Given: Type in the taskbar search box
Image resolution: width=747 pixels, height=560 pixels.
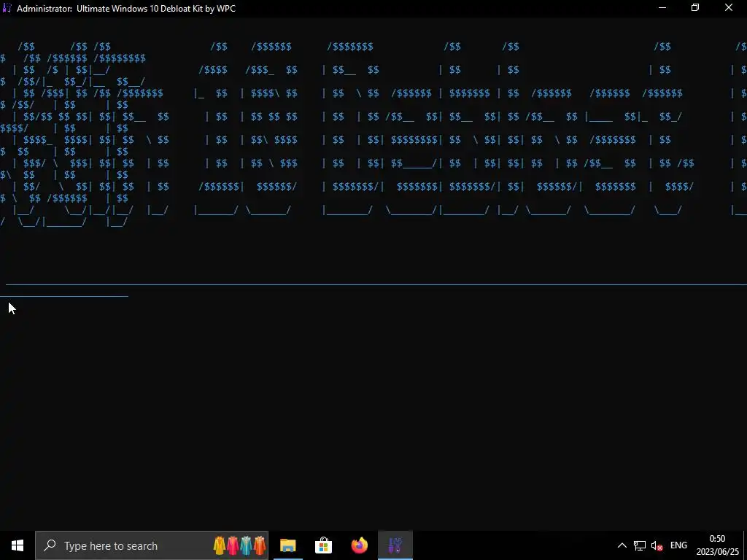Looking at the screenshot, I should (x=152, y=545).
